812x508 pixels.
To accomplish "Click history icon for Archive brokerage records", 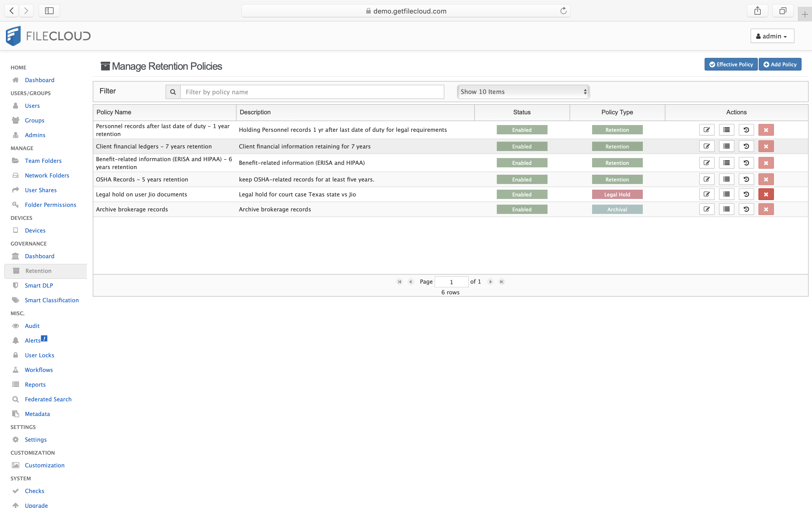I will coord(746,209).
